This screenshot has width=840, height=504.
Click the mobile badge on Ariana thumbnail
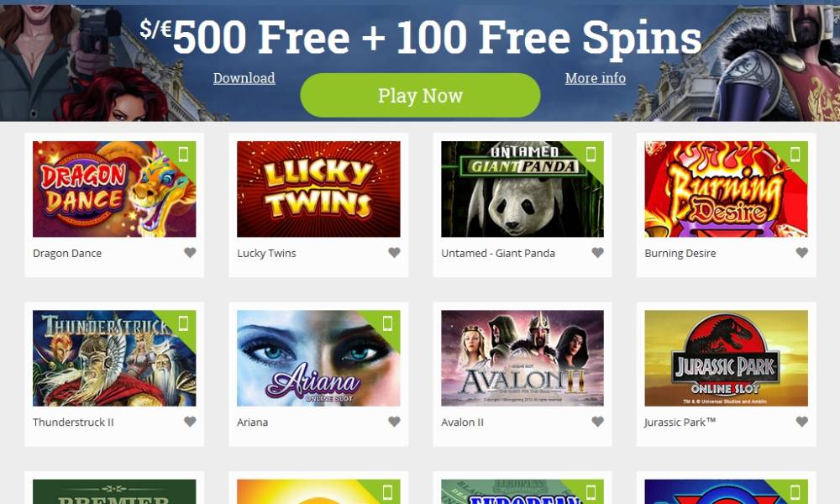coord(387,323)
